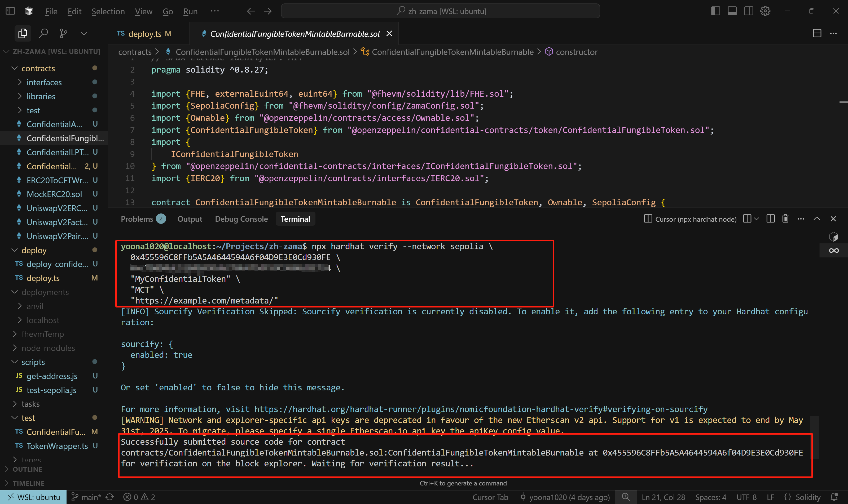
Task: Open the Edit menu
Action: click(x=74, y=11)
